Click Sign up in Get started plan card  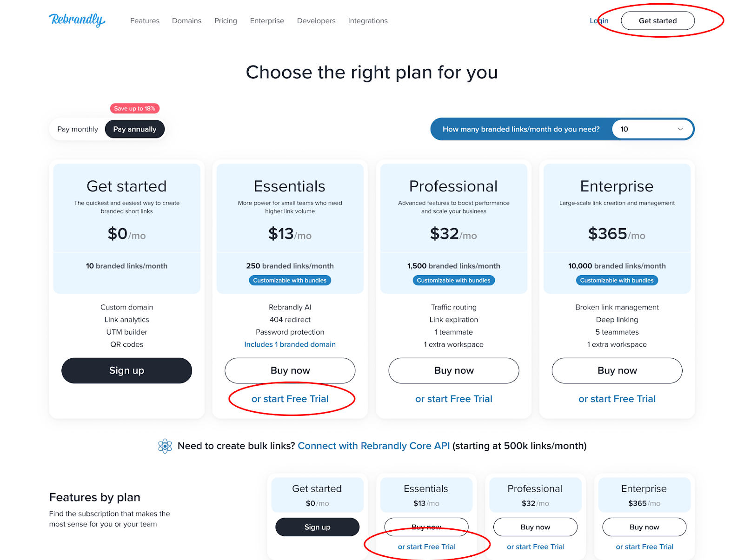(126, 370)
